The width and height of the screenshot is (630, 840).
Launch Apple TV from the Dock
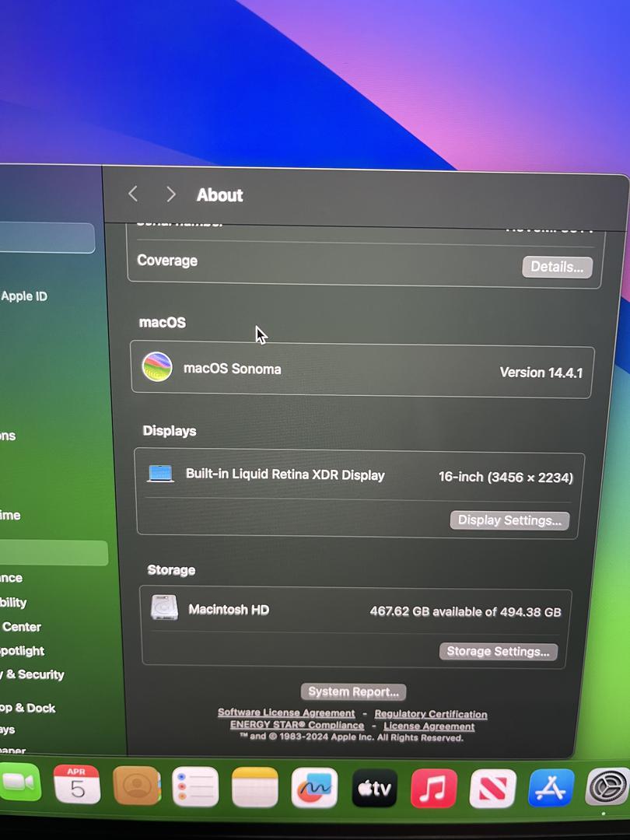click(374, 789)
